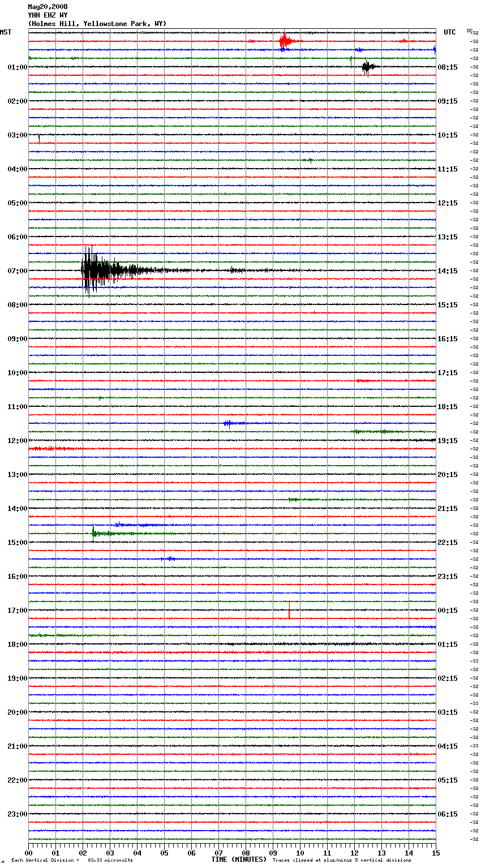481x868 pixels.
Task: Click minute 00 on the time axis
Action: 29,853
